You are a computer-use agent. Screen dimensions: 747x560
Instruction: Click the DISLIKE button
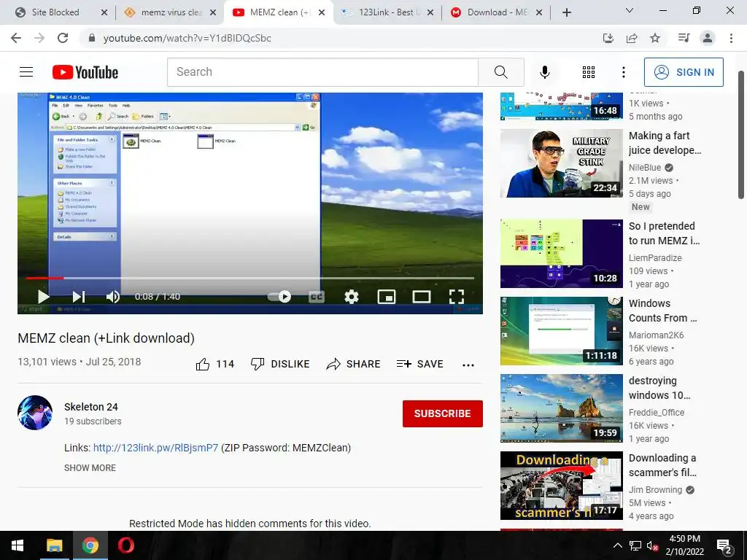point(280,365)
